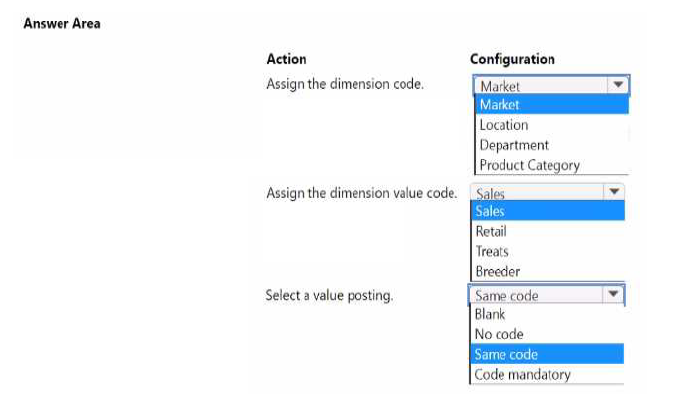
Task: Pick Product Category option
Action: pyautogui.click(x=552, y=165)
